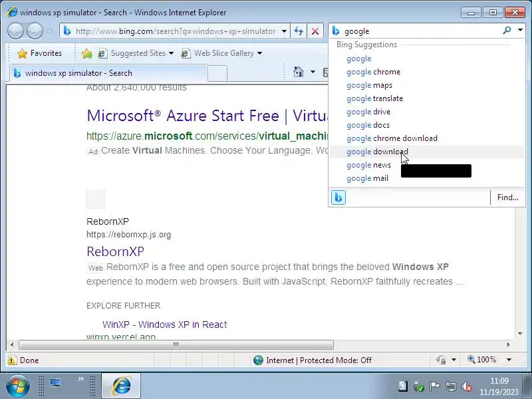
Task: Expand quick launch overflow chevron
Action: click(80, 378)
